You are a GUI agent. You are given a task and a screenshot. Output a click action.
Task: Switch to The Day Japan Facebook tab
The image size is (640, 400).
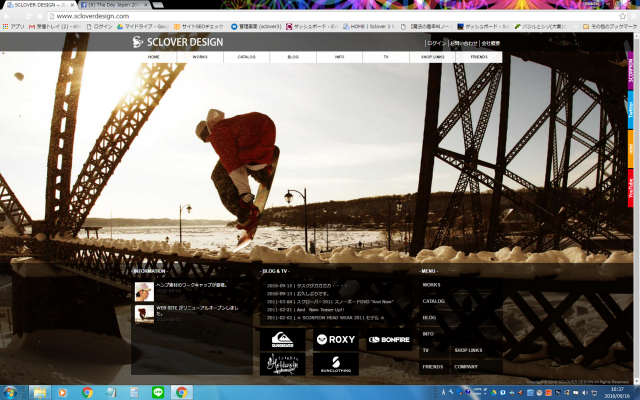pos(113,5)
